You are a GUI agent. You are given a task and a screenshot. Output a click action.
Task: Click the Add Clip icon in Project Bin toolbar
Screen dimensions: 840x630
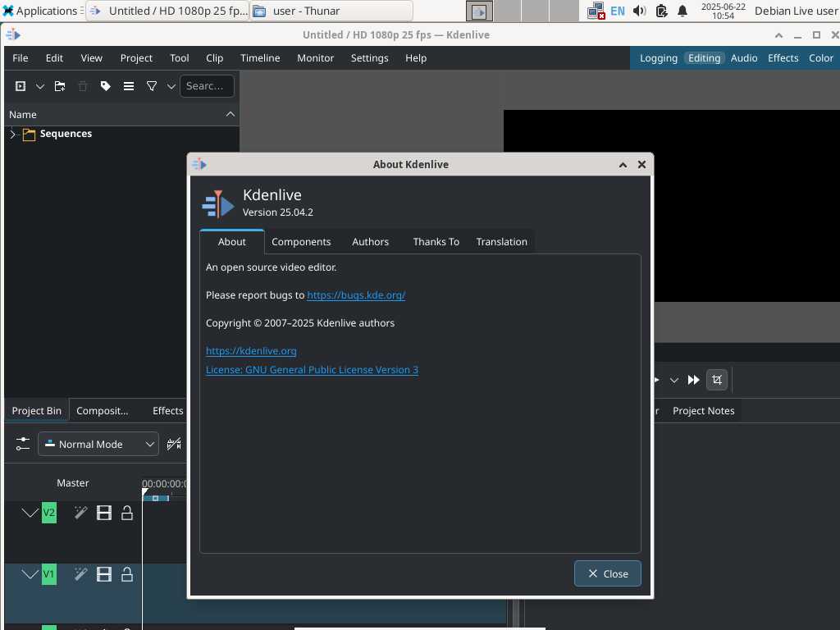tap(21, 85)
